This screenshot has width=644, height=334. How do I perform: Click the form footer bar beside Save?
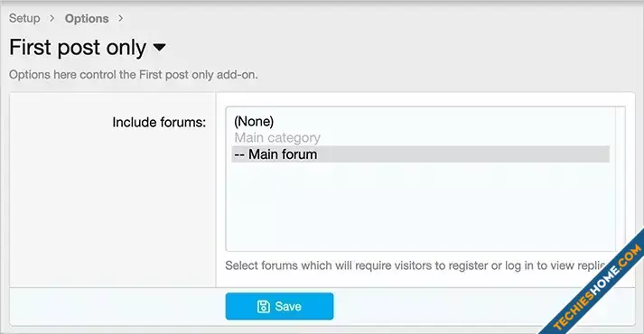coord(435,307)
